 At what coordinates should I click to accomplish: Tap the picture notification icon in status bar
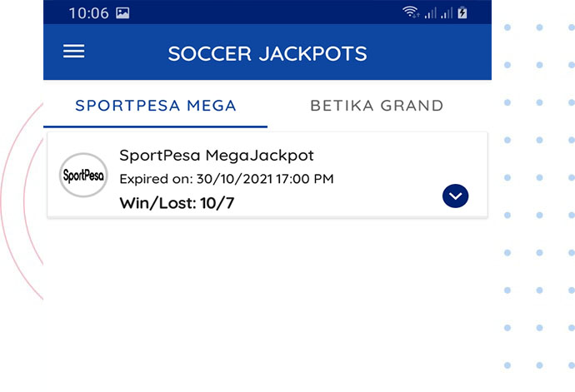click(x=122, y=13)
